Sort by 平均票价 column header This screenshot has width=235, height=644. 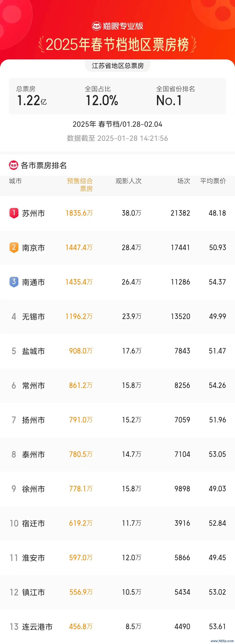tap(213, 181)
